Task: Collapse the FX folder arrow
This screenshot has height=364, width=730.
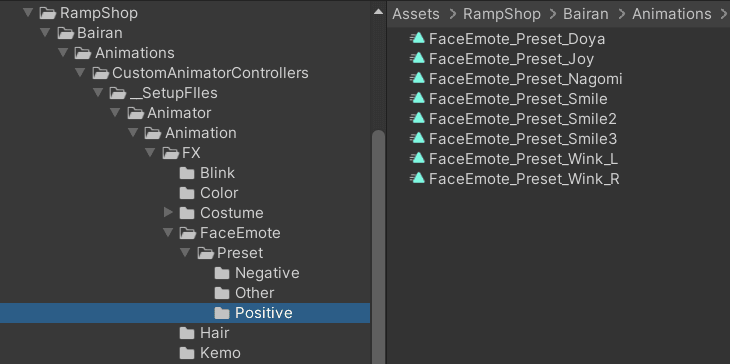Action: 150,153
